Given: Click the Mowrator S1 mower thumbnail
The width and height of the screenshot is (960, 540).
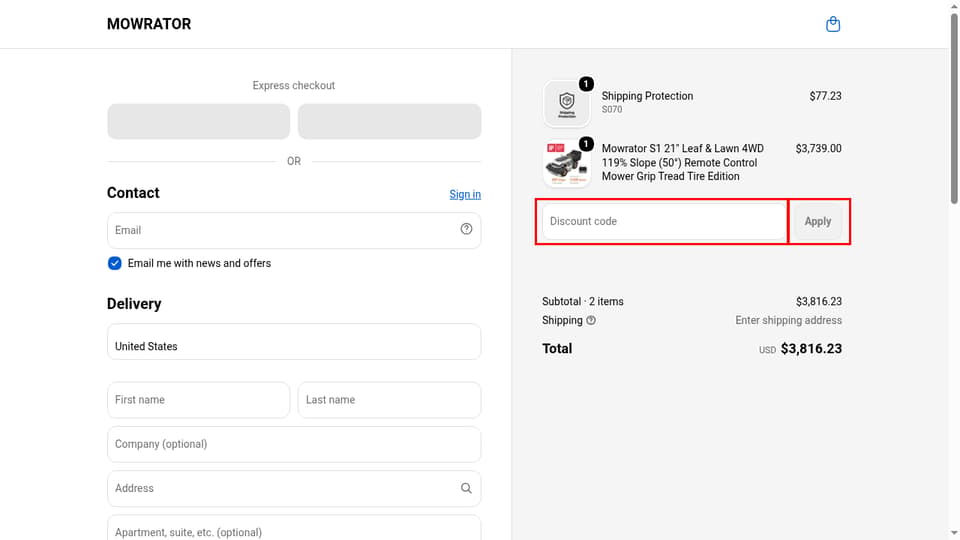Looking at the screenshot, I should pos(567,162).
